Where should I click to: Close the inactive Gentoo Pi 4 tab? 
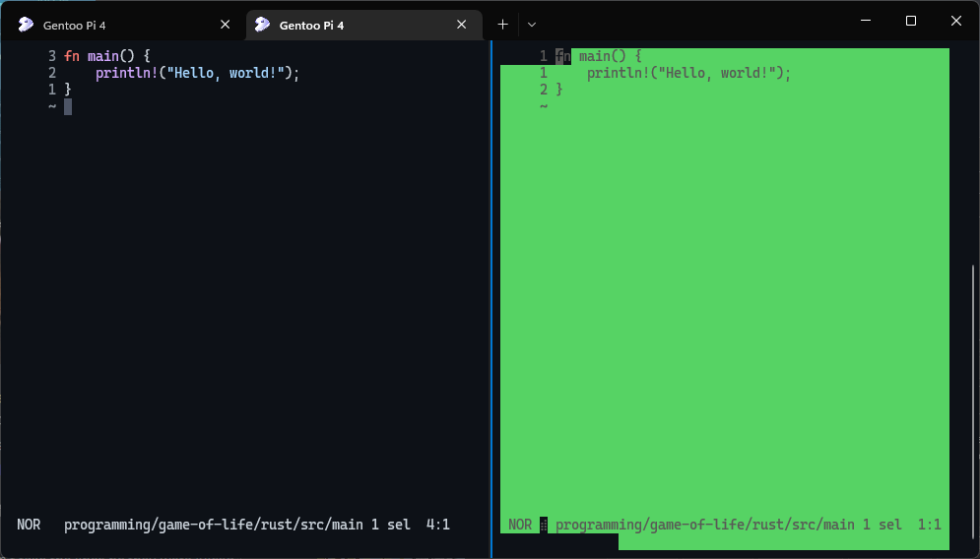click(225, 25)
